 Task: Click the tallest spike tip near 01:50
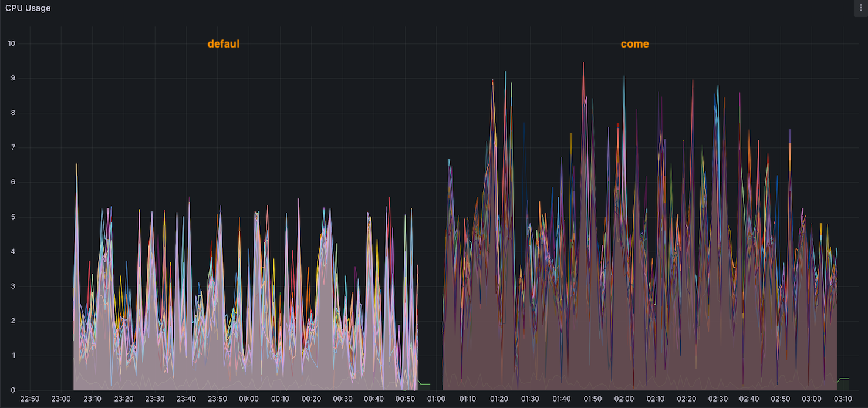[583, 63]
